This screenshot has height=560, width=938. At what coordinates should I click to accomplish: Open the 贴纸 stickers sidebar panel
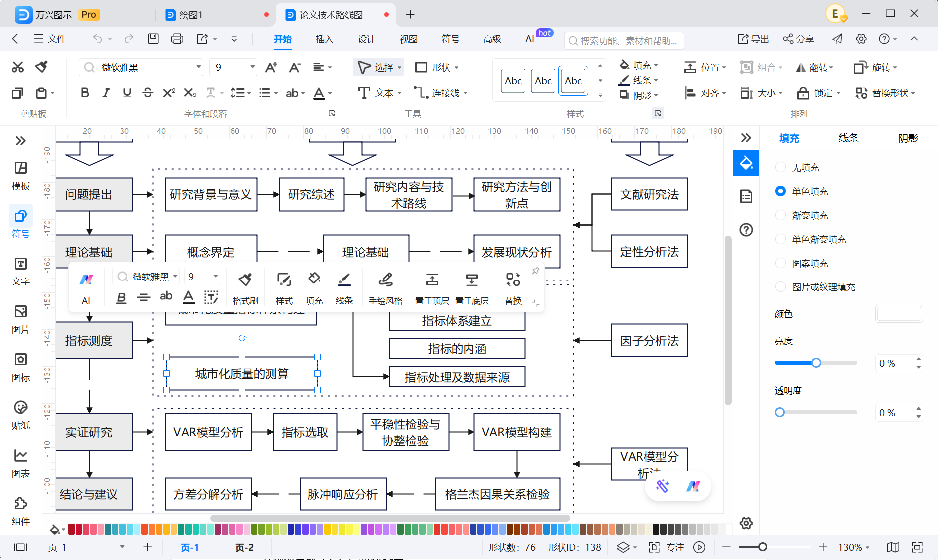[x=21, y=415]
